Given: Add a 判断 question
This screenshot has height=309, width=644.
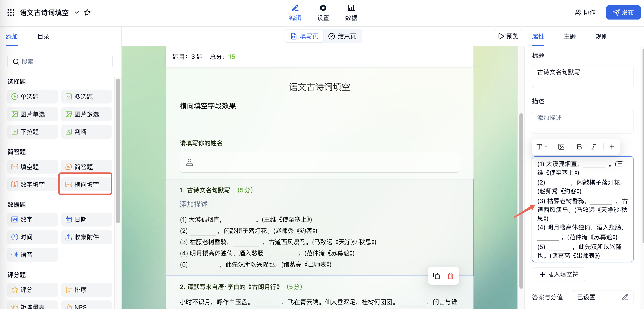Looking at the screenshot, I should coord(86,132).
